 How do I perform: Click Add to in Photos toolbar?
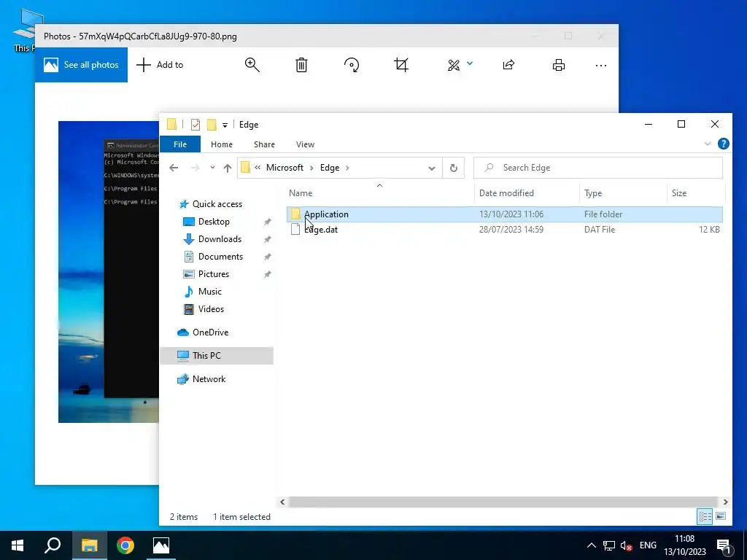pyautogui.click(x=160, y=65)
